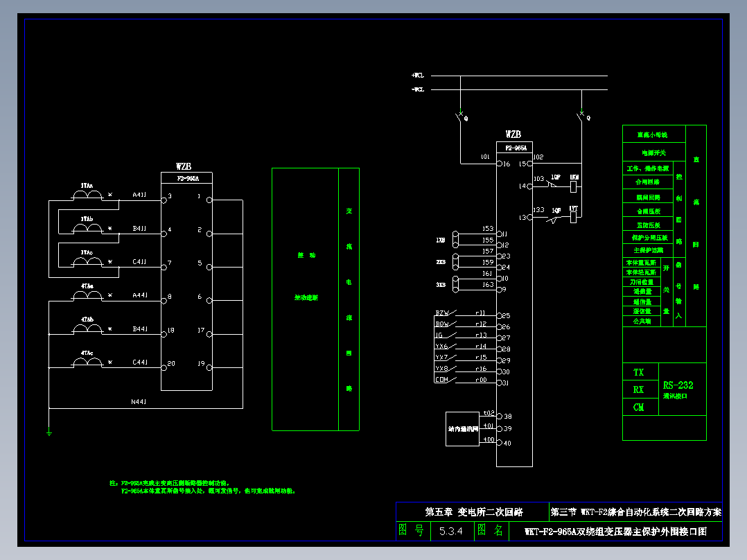Click the TX cell in the table

point(640,371)
